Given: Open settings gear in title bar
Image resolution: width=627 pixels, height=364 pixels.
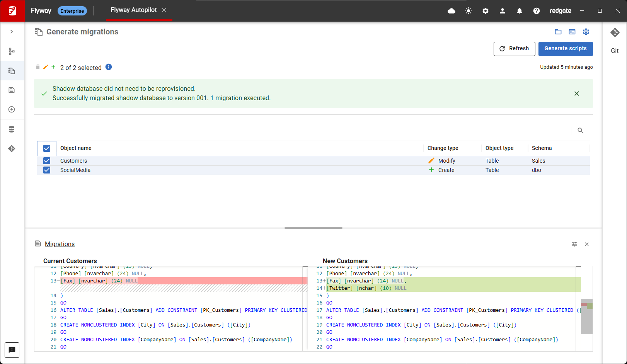Looking at the screenshot, I should [x=486, y=11].
